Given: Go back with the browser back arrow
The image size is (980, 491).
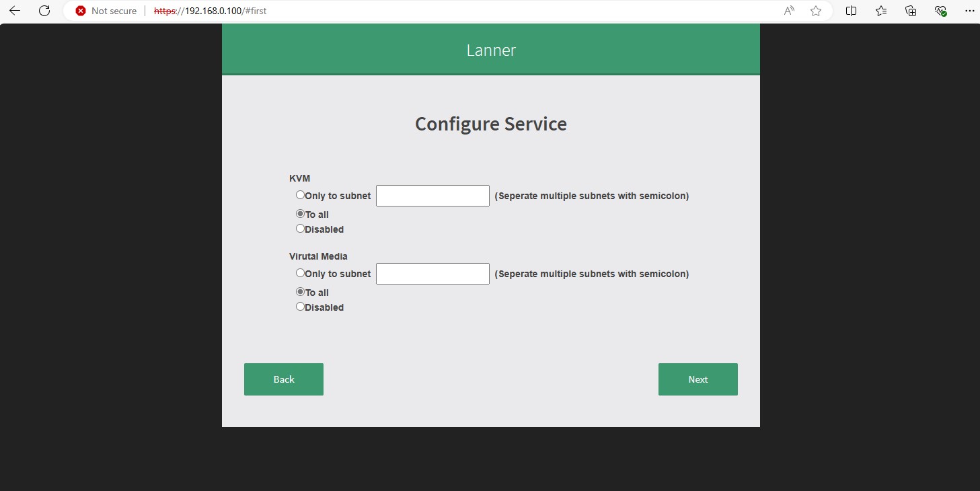Looking at the screenshot, I should [x=15, y=11].
